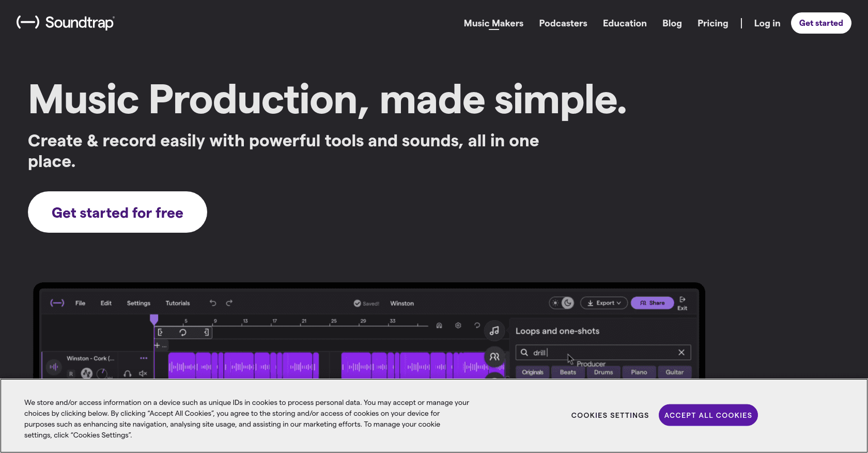The image size is (868, 453).
Task: Accept all cookies
Action: (x=708, y=415)
